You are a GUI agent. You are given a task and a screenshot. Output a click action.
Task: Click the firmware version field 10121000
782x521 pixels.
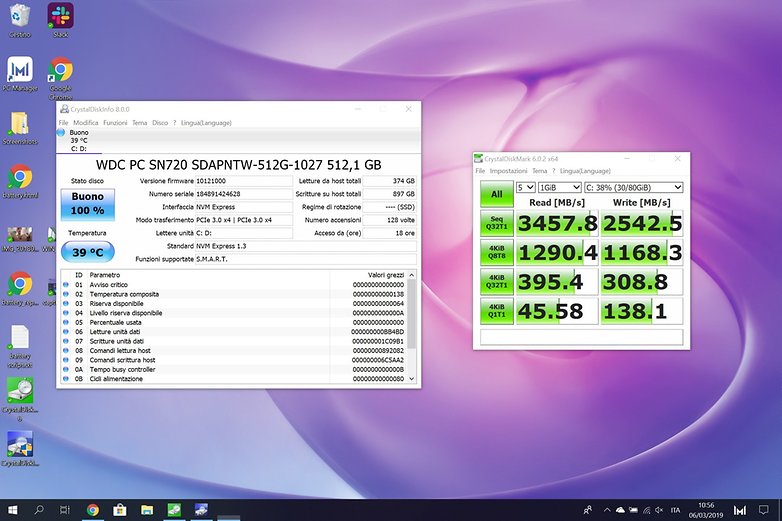243,181
